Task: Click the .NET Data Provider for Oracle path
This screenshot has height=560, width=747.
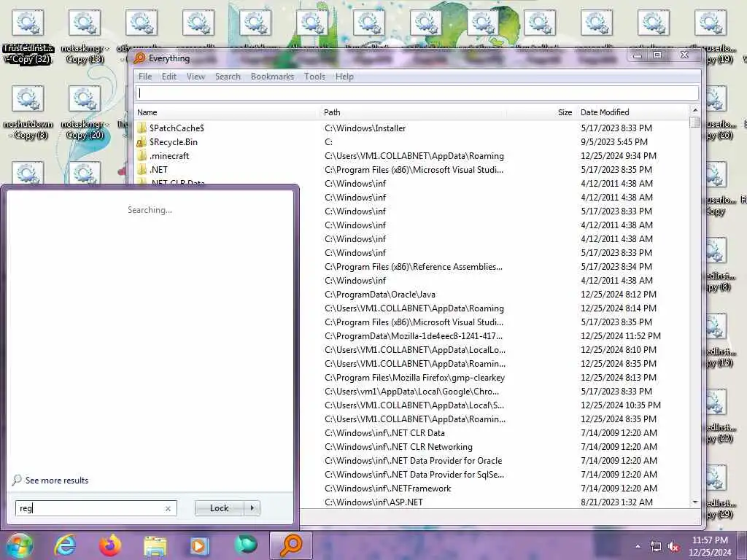Action: (x=413, y=461)
